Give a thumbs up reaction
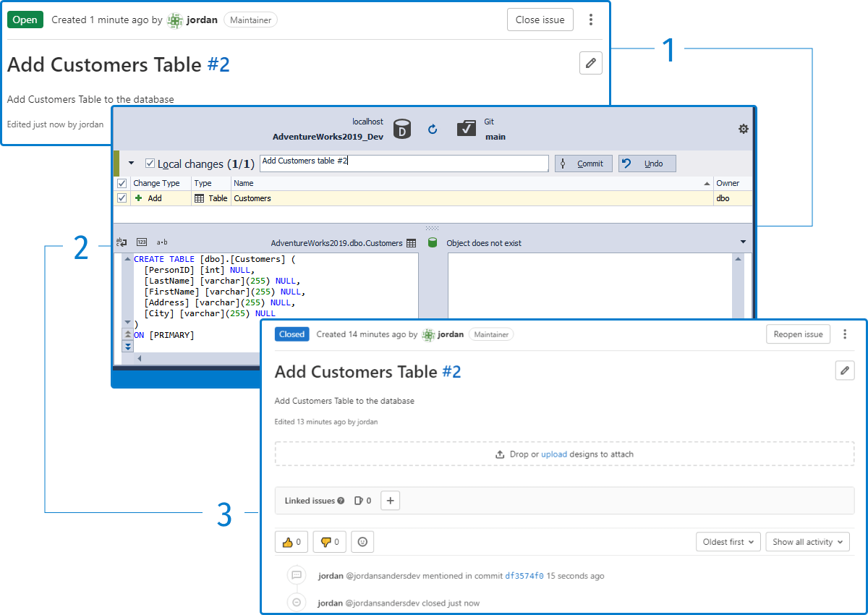The width and height of the screenshot is (868, 615). [x=292, y=541]
